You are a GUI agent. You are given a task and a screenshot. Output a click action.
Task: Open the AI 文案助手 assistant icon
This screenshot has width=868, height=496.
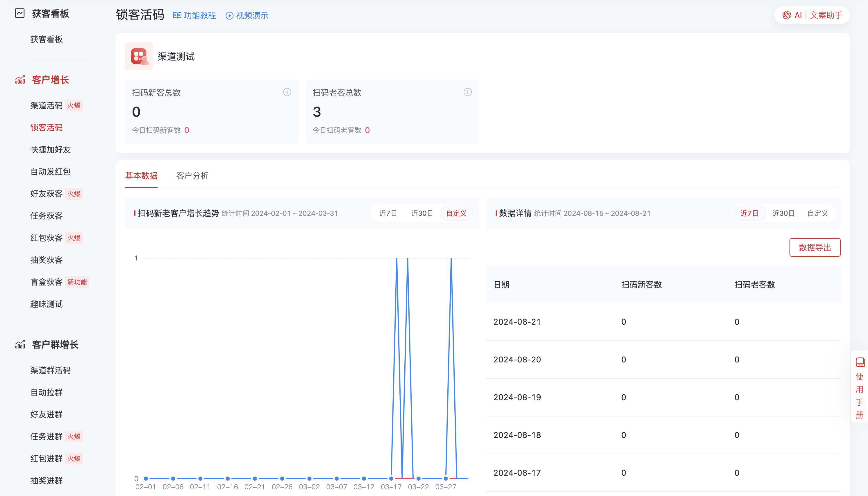pyautogui.click(x=787, y=15)
